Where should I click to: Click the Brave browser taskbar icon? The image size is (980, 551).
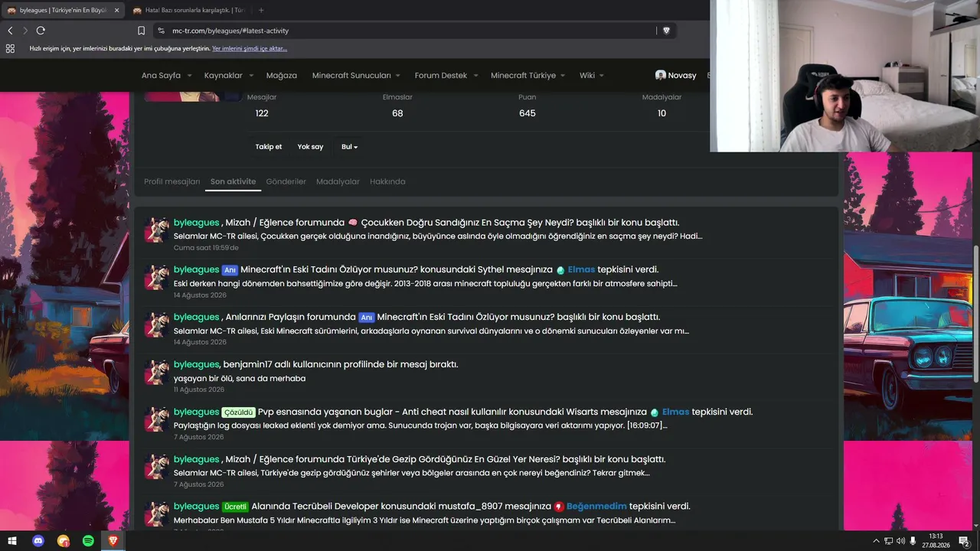[x=113, y=541]
